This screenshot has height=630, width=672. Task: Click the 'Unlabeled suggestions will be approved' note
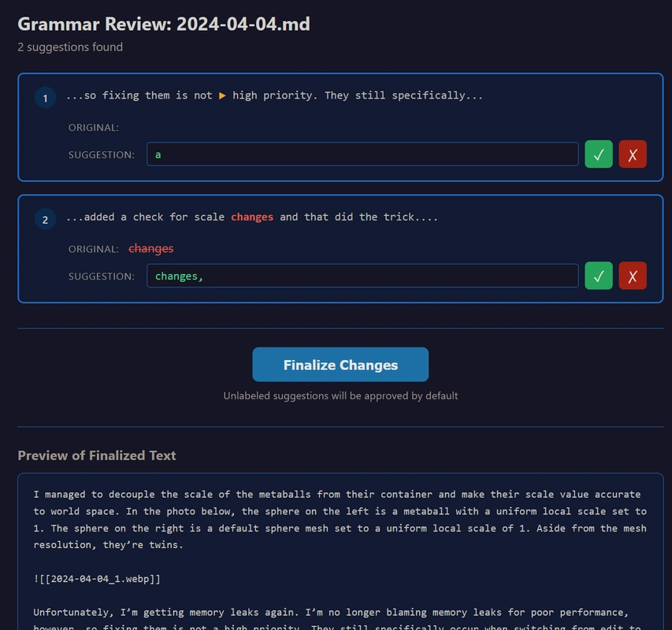click(340, 395)
